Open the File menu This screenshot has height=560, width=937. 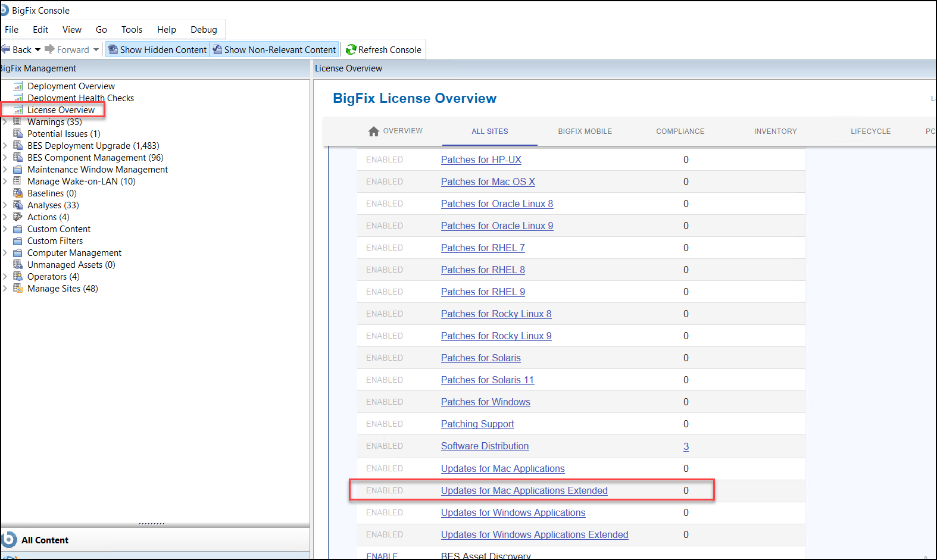click(x=12, y=30)
